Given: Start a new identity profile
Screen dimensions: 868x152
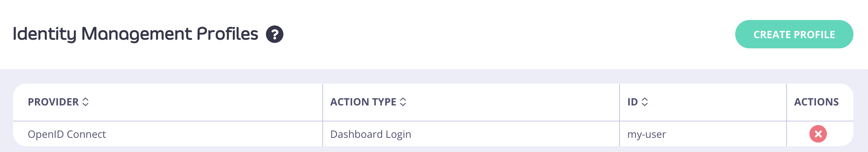Looking at the screenshot, I should click(794, 34).
